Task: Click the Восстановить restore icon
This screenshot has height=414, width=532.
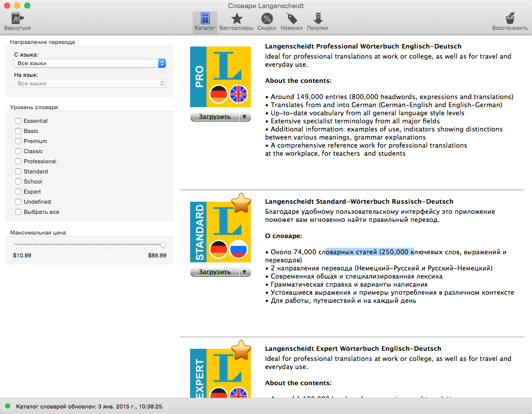Action: pyautogui.click(x=510, y=22)
